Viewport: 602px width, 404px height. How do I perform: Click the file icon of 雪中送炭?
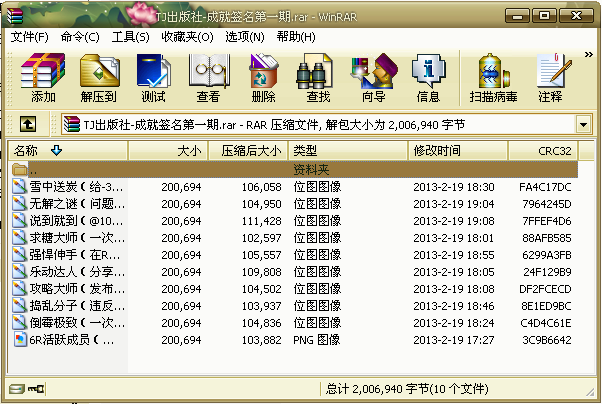tap(19, 187)
